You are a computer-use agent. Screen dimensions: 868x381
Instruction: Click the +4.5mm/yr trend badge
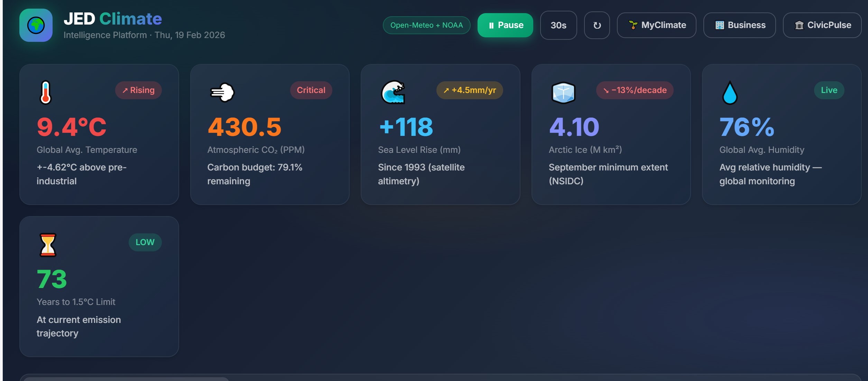(x=470, y=90)
